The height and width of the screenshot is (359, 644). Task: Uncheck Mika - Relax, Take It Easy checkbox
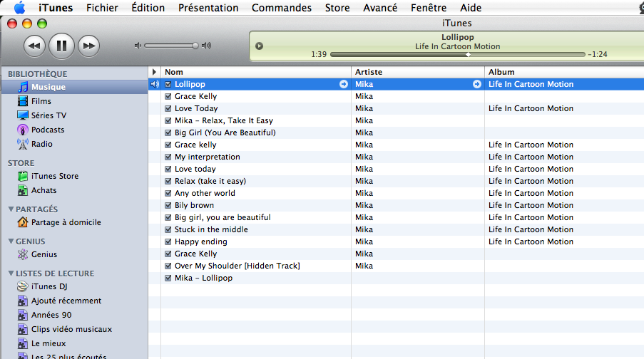tap(168, 120)
